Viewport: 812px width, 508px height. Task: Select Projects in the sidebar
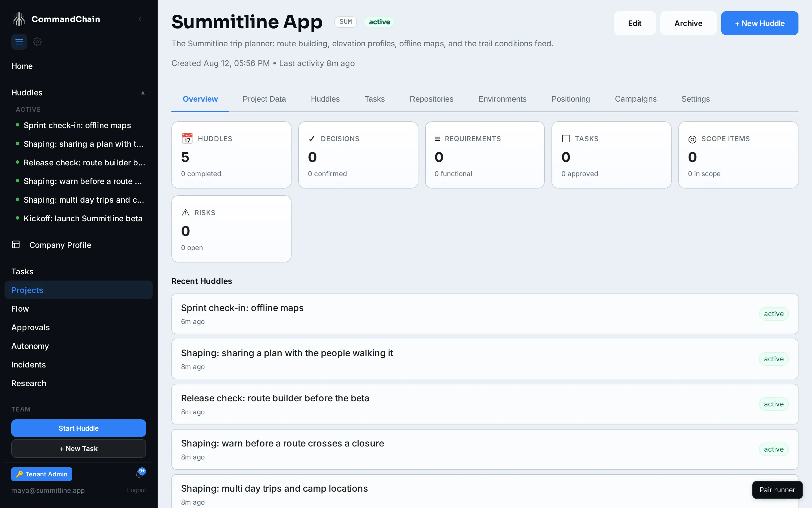(x=78, y=290)
